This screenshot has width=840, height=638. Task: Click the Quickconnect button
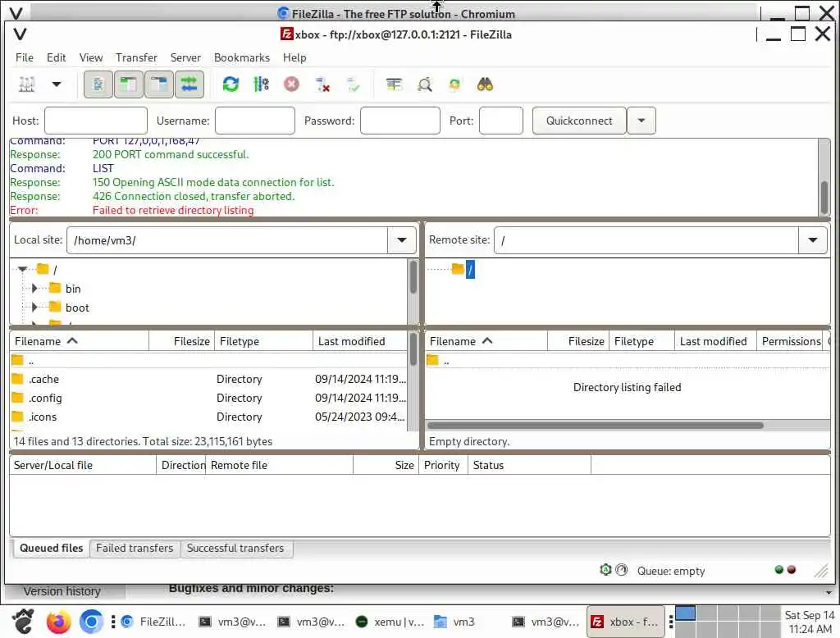tap(579, 121)
